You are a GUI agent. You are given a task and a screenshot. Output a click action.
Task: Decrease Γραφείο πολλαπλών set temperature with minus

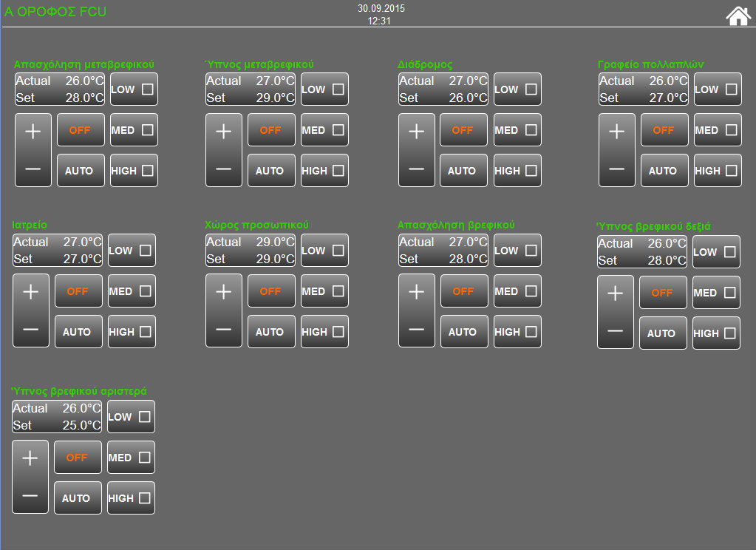point(616,169)
